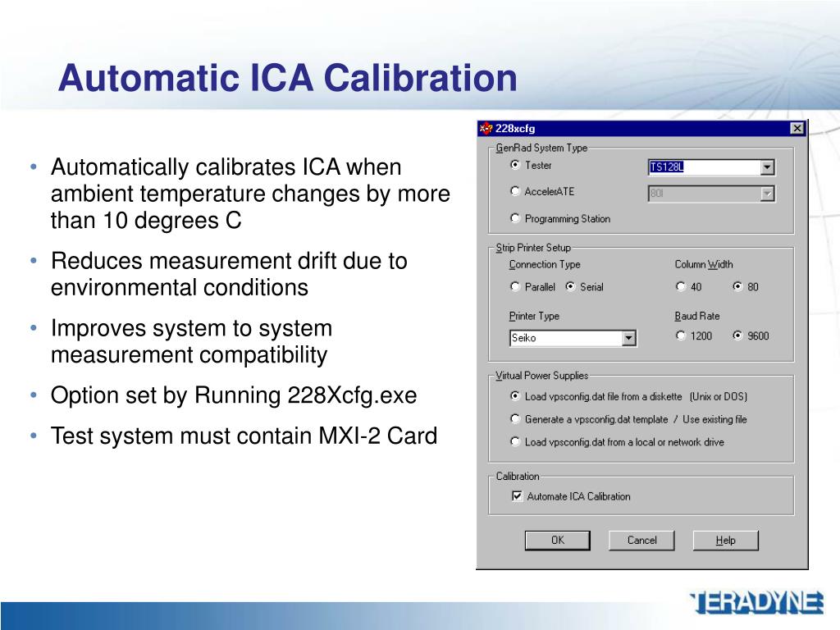Select the AccelerATE radio option

[x=515, y=190]
